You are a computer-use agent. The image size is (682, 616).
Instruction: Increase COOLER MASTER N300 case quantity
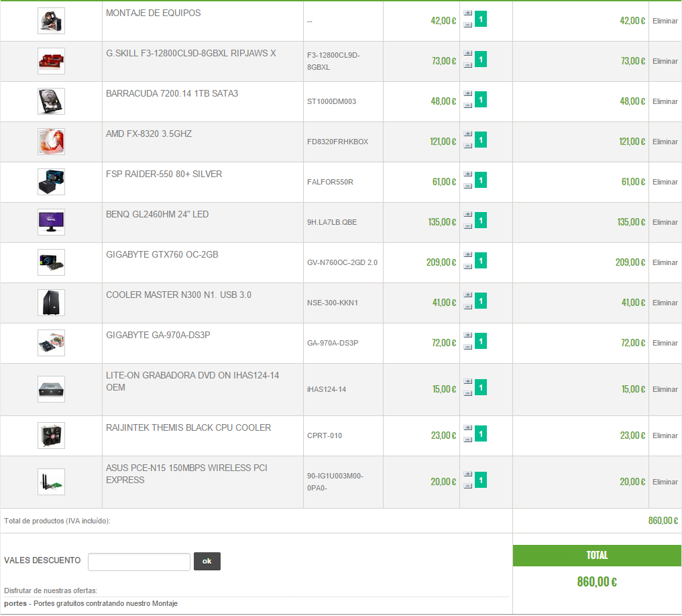click(x=467, y=295)
